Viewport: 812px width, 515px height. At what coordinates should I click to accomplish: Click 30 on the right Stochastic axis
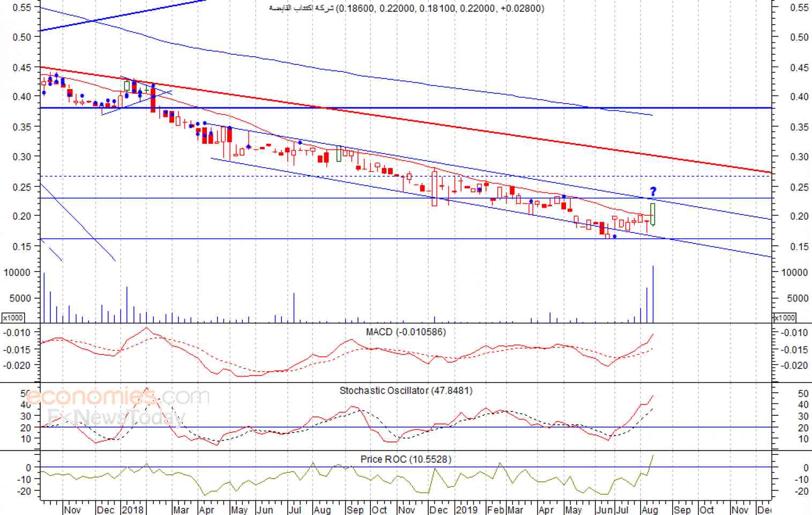(x=803, y=416)
